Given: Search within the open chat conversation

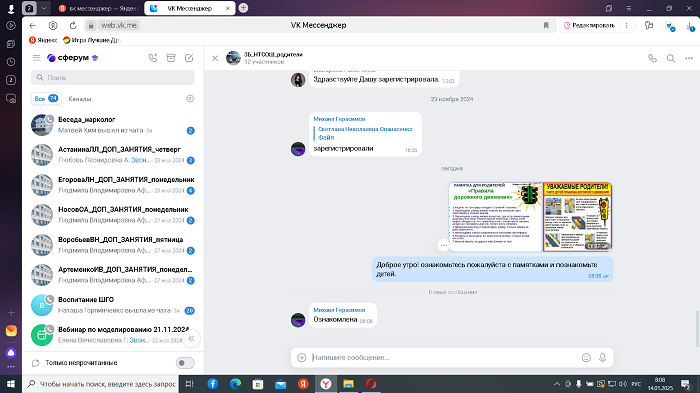Looking at the screenshot, I should [x=671, y=58].
